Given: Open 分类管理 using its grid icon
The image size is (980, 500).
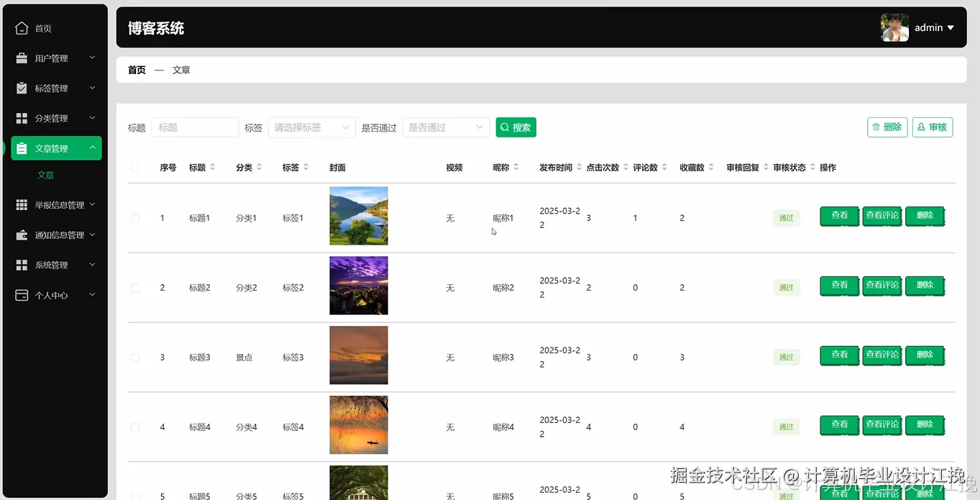Looking at the screenshot, I should [x=21, y=118].
